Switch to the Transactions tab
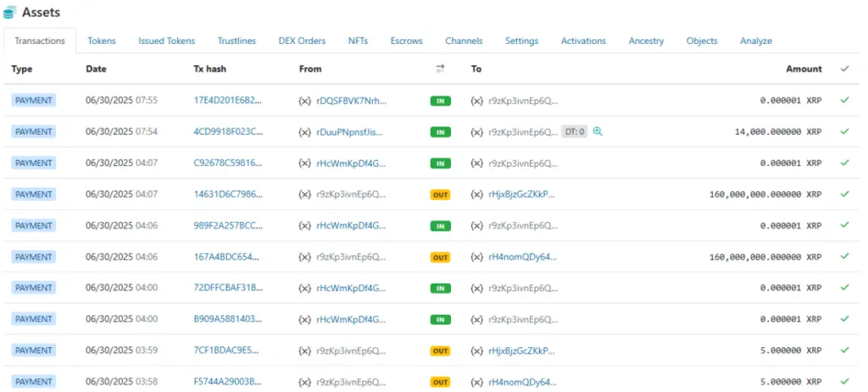 pyautogui.click(x=39, y=41)
